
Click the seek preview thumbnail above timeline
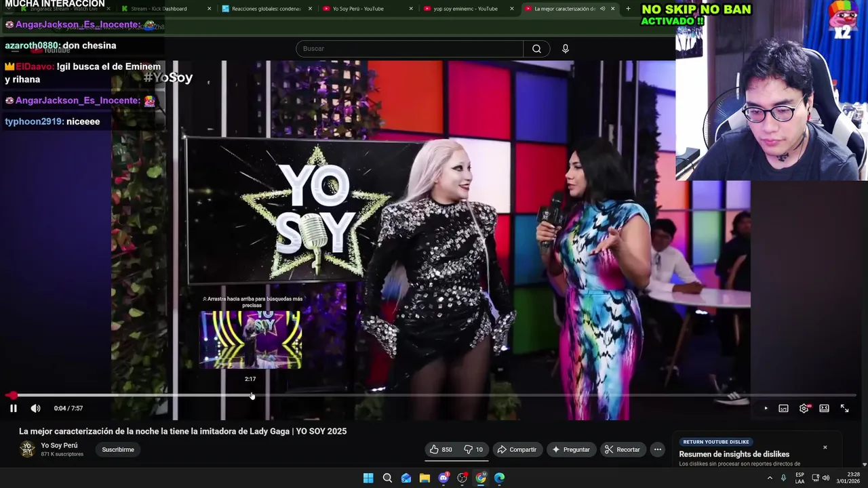[x=250, y=340]
